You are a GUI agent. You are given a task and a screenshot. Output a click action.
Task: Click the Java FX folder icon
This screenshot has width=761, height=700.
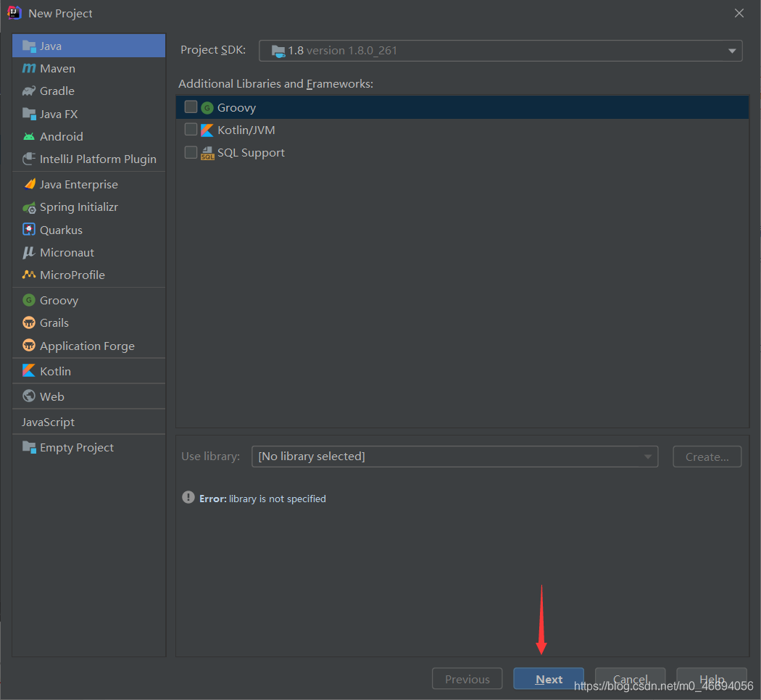click(29, 114)
